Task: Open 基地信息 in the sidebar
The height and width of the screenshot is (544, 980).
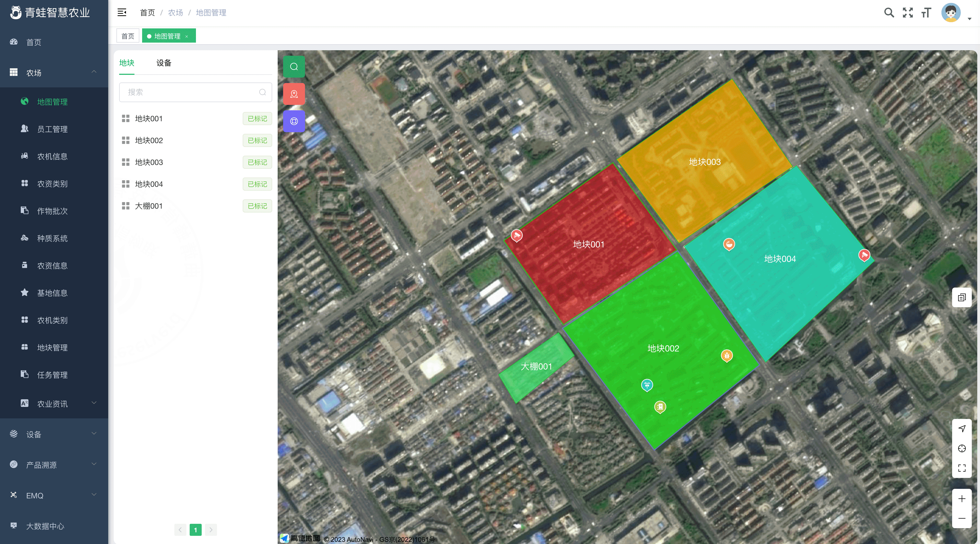Action: coord(54,293)
